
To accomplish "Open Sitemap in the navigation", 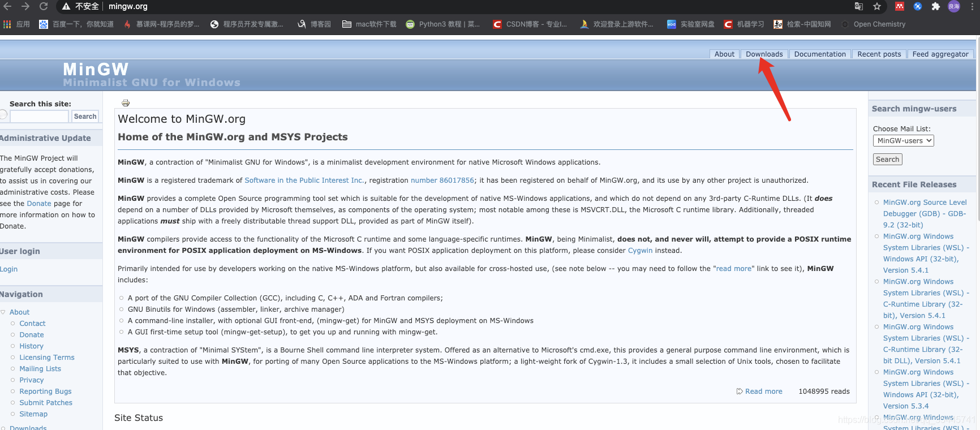I will (33, 414).
